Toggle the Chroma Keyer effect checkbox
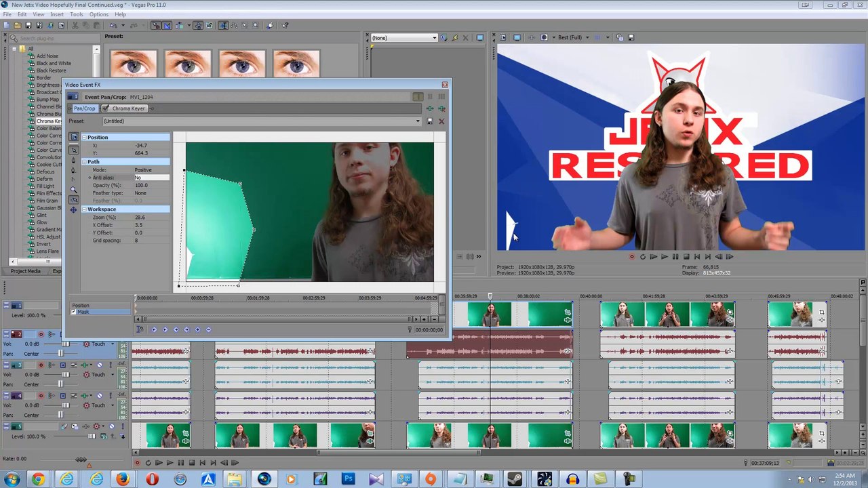 pos(106,108)
